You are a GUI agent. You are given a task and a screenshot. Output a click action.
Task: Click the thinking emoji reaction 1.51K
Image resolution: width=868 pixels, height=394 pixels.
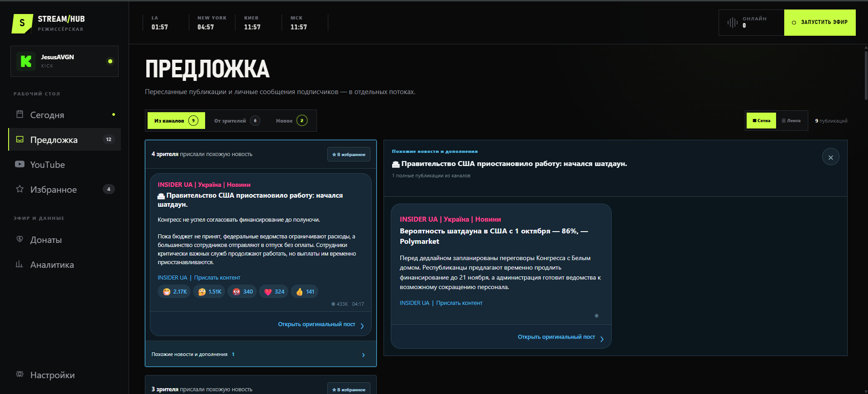(x=210, y=292)
